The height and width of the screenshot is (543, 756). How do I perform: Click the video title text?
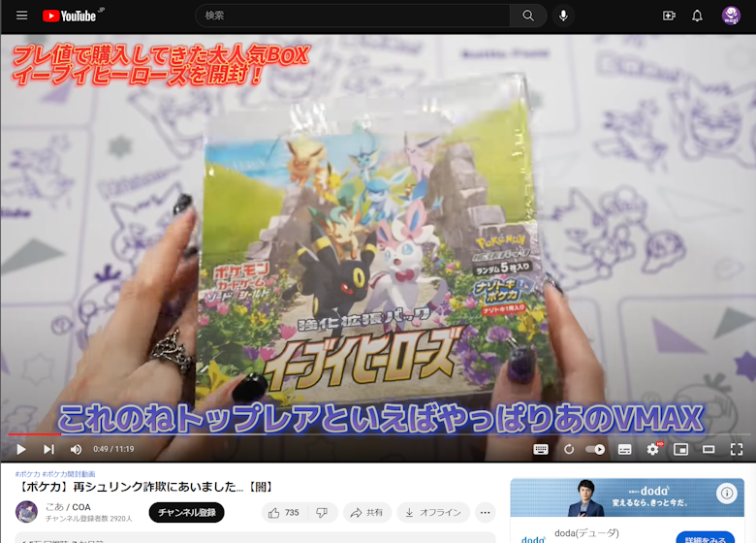point(145,487)
